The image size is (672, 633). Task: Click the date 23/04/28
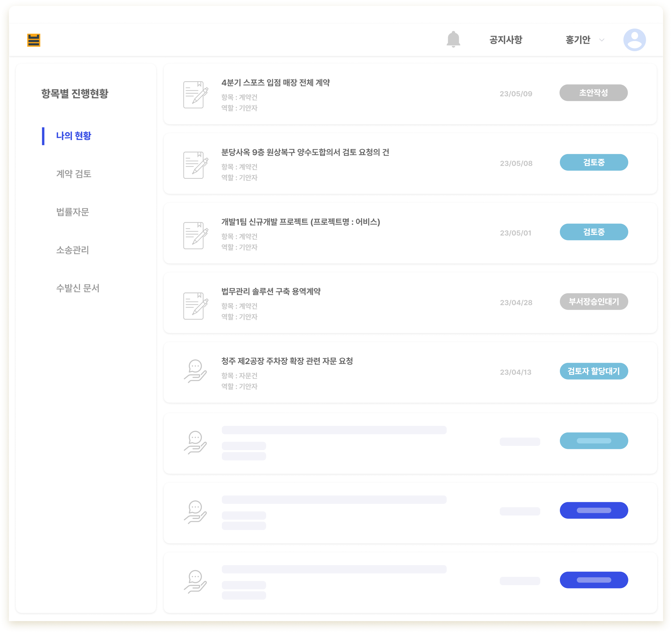click(x=516, y=303)
